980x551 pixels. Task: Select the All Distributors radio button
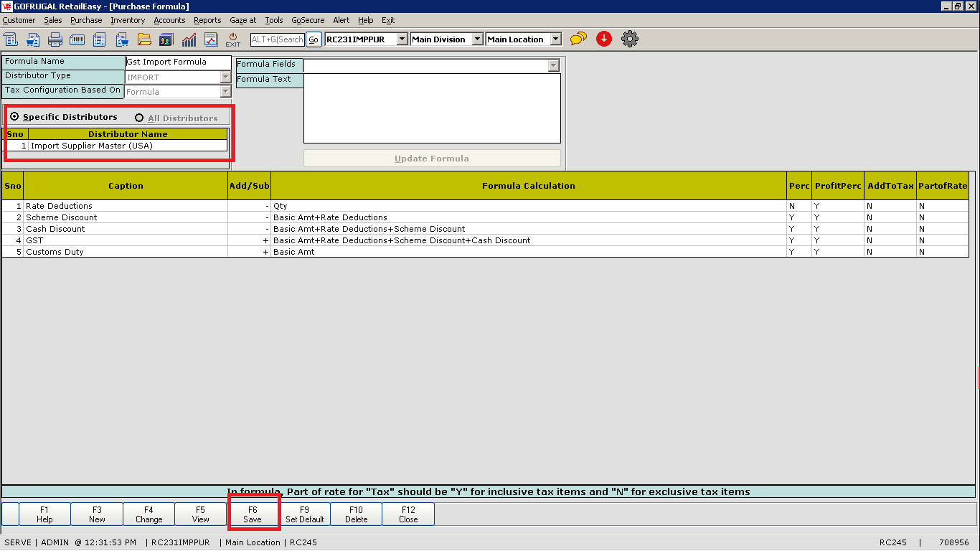pos(139,118)
